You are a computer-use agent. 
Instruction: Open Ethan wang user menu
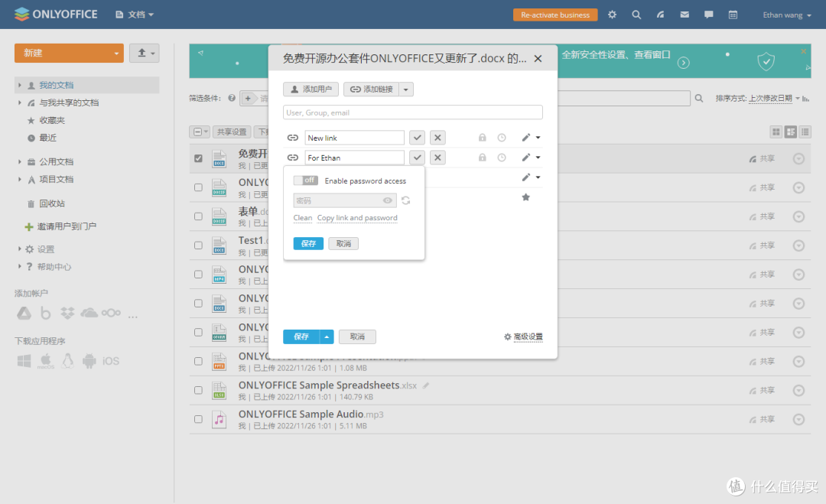(787, 15)
